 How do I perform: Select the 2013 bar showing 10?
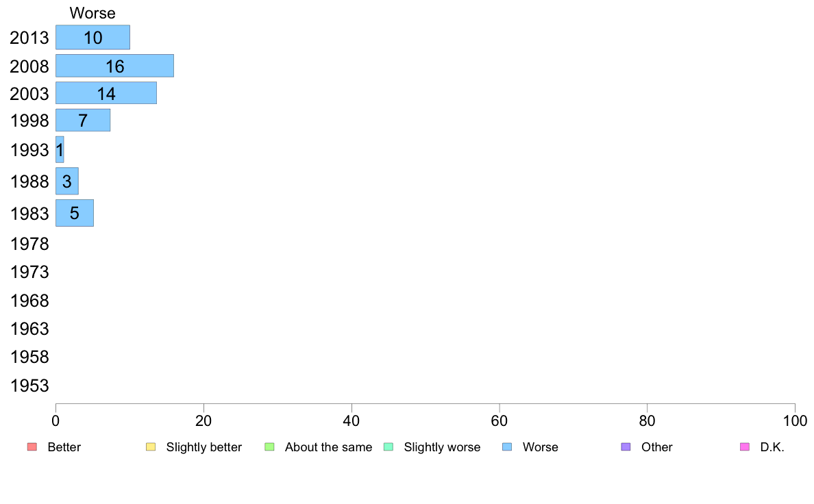[x=93, y=38]
